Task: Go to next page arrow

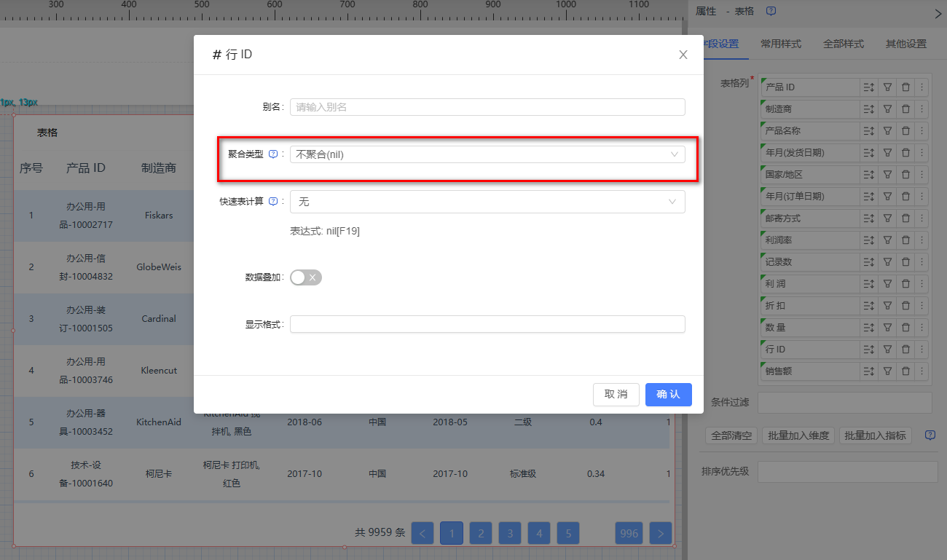Action: pos(661,533)
